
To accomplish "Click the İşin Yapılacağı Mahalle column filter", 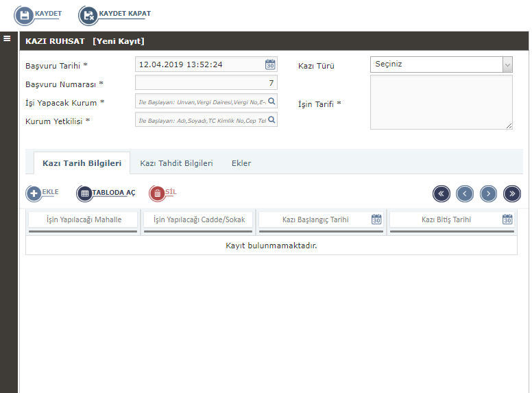I will (x=84, y=219).
